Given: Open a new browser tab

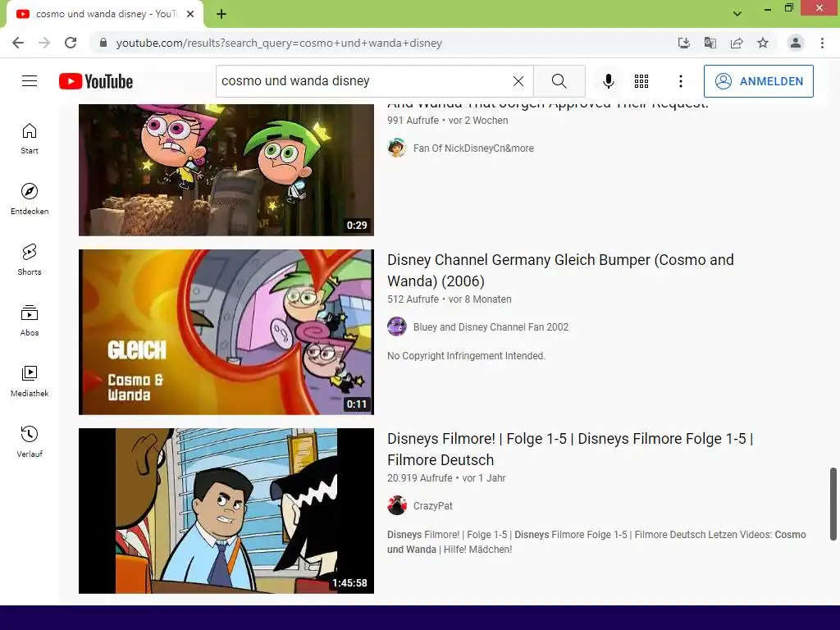Looking at the screenshot, I should tap(221, 14).
